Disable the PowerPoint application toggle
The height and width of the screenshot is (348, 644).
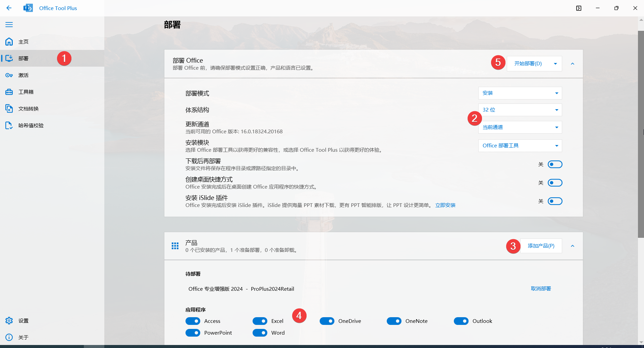193,333
